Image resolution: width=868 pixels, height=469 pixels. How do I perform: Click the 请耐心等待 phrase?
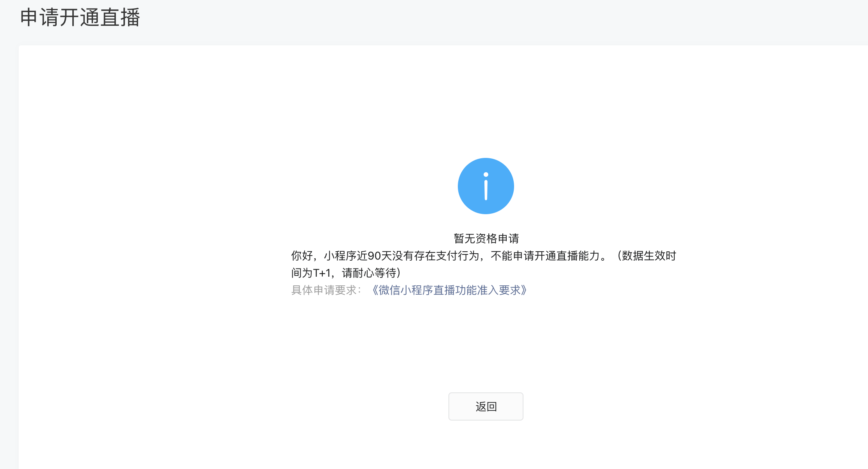(x=369, y=273)
